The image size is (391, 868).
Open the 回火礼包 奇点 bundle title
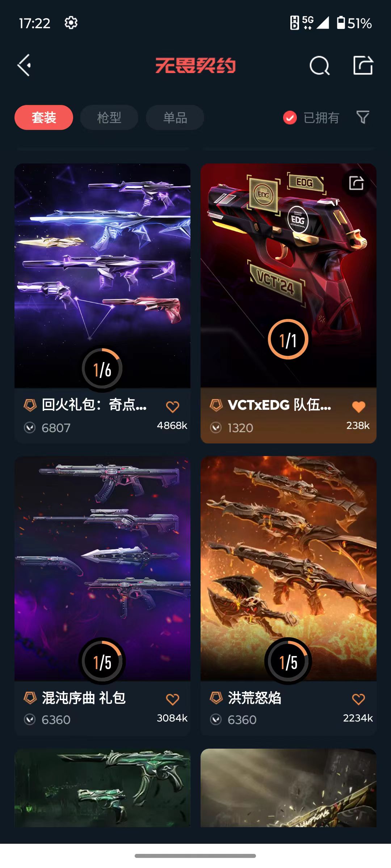tap(94, 405)
